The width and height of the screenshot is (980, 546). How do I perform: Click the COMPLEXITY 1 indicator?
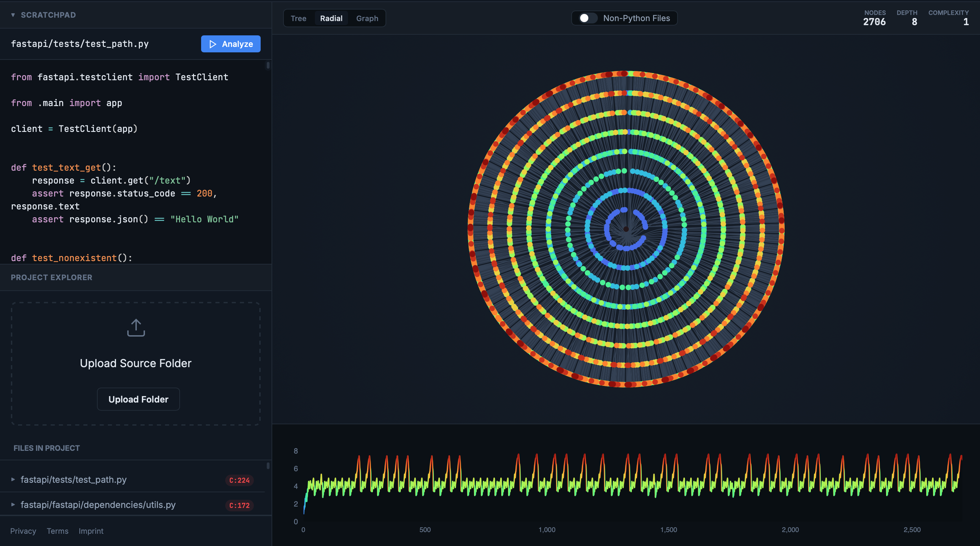point(949,18)
